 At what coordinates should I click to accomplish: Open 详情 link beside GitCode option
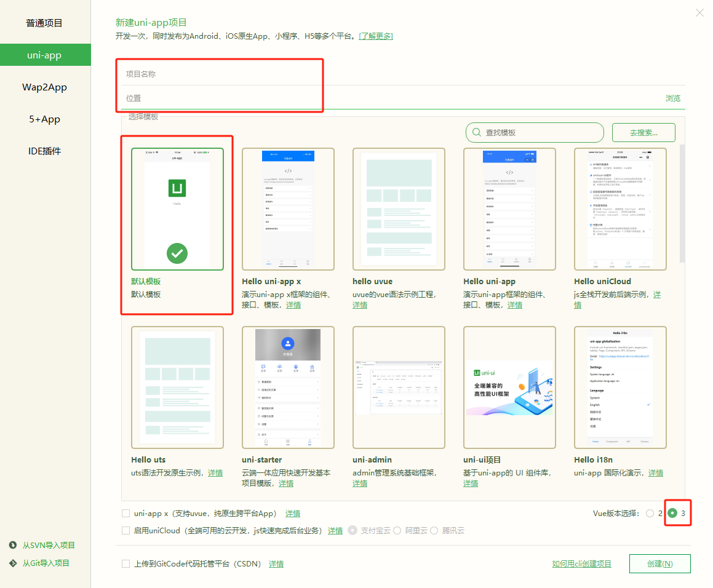(x=276, y=564)
